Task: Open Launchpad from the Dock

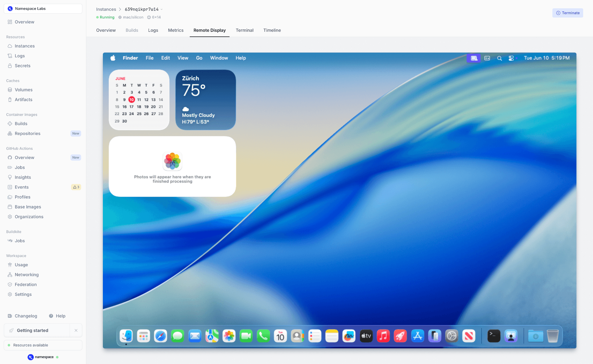Action: click(x=143, y=336)
